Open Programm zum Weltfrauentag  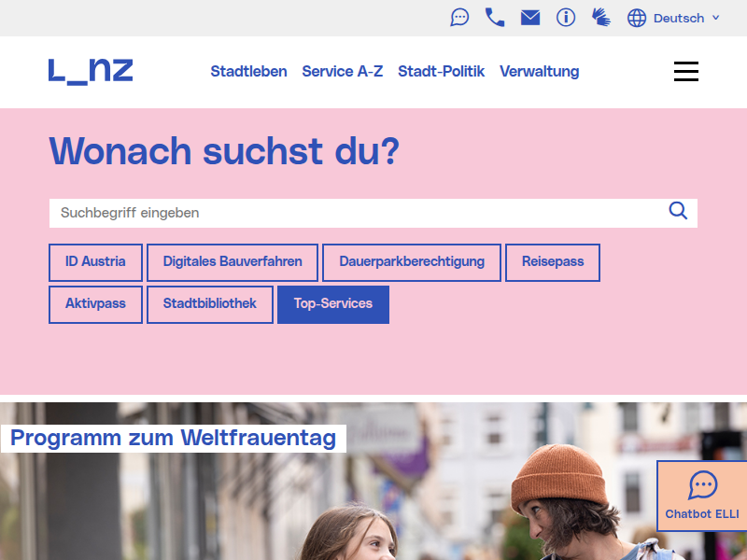tap(173, 437)
